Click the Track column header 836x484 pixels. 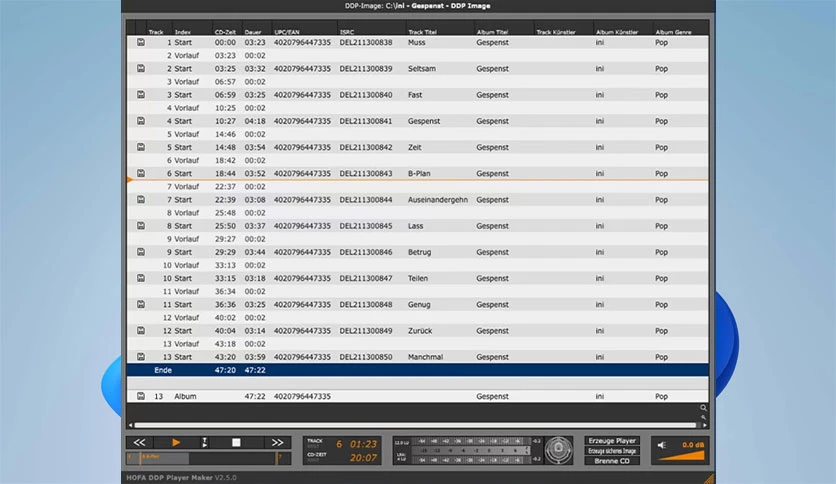[156, 32]
